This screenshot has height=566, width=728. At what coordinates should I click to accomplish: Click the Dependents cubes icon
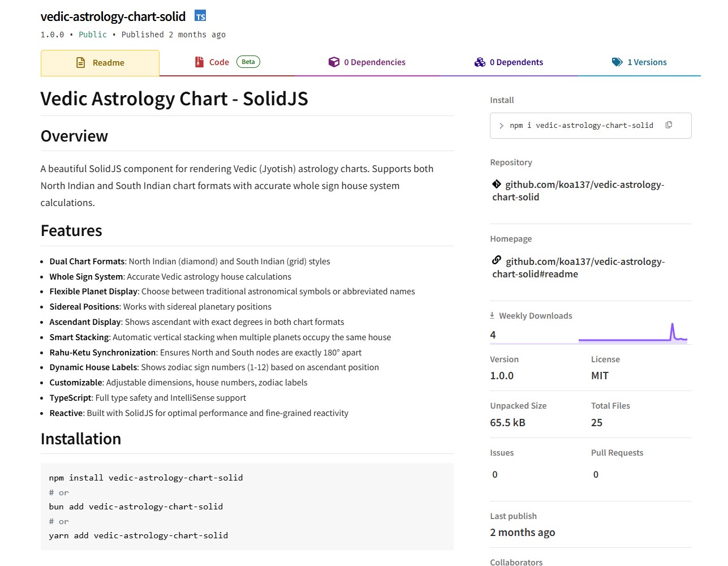coord(480,62)
